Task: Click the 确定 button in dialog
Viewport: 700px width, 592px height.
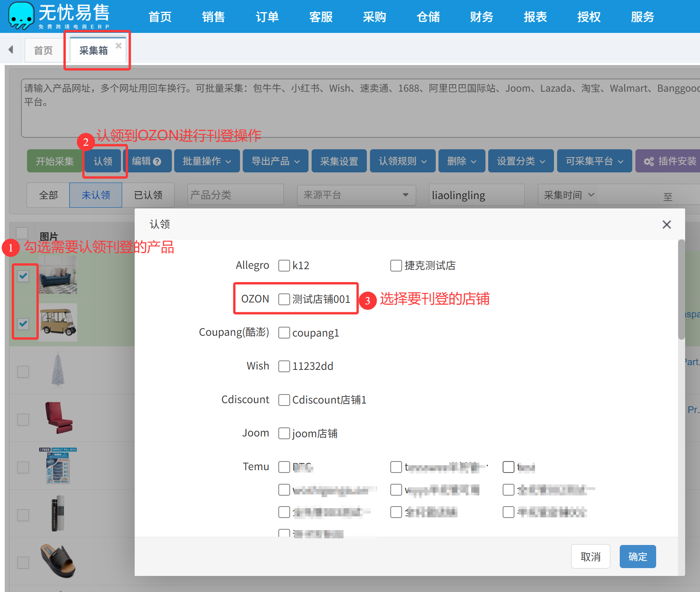Action: [637, 556]
